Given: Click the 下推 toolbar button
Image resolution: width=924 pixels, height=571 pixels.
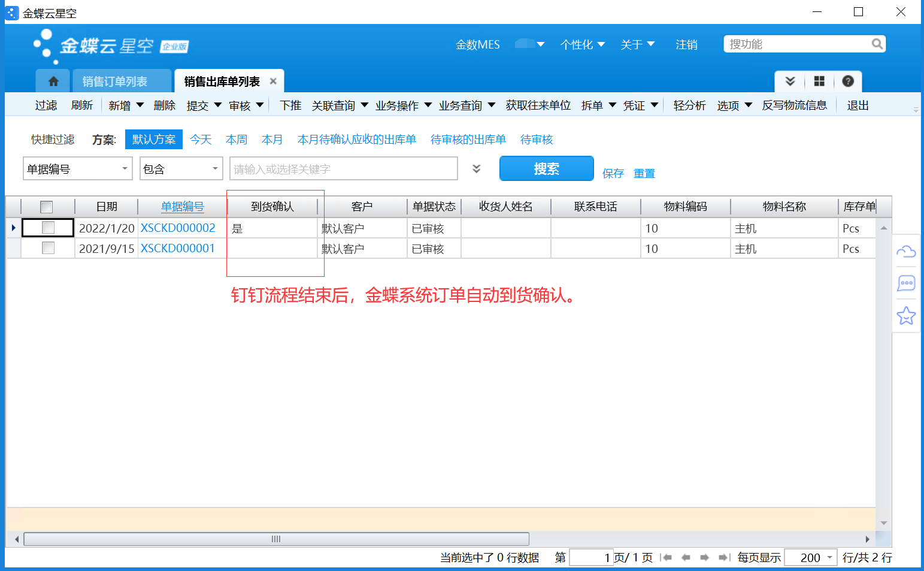Looking at the screenshot, I should coord(290,105).
